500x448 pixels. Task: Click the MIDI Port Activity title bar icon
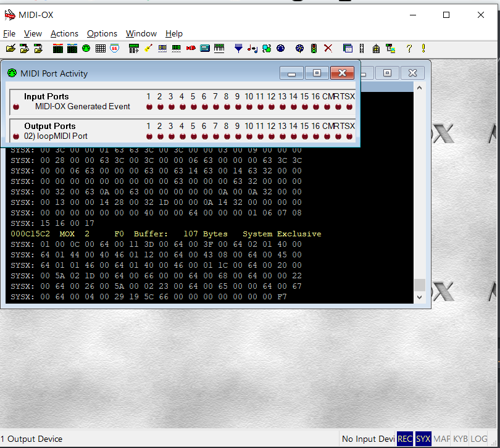(x=12, y=73)
